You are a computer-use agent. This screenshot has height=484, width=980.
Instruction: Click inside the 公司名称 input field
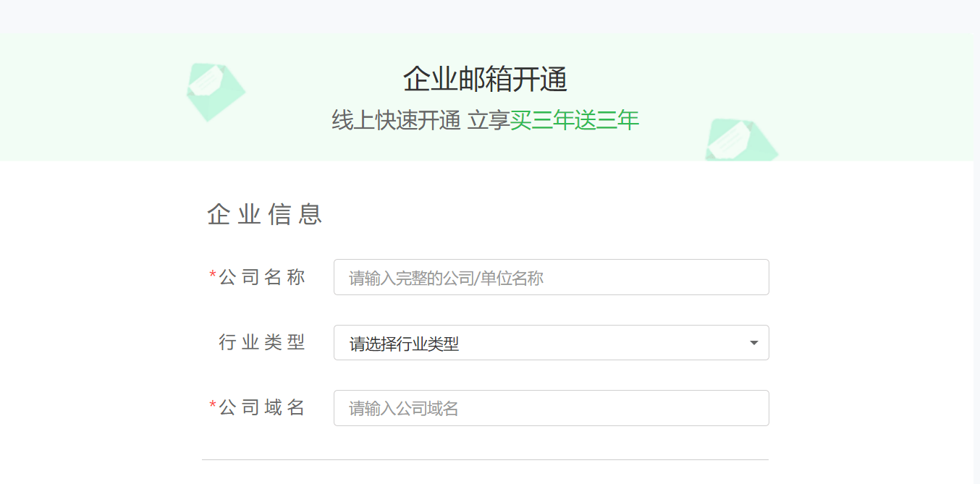tap(550, 277)
